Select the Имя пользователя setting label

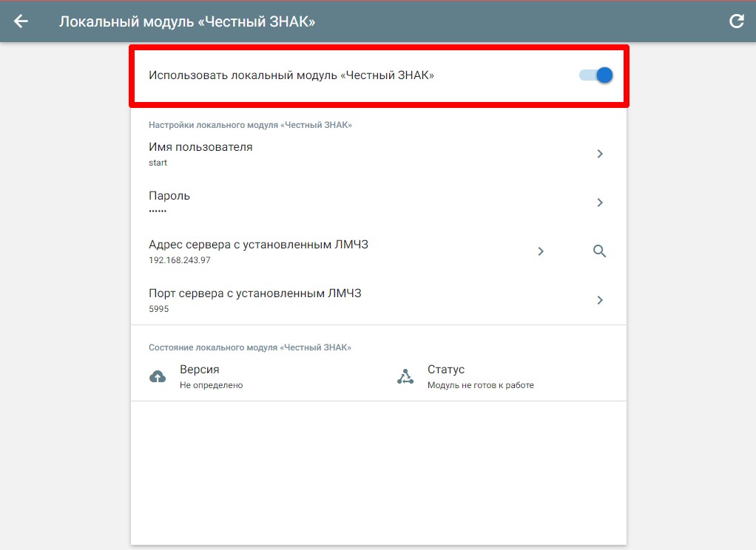click(x=200, y=147)
